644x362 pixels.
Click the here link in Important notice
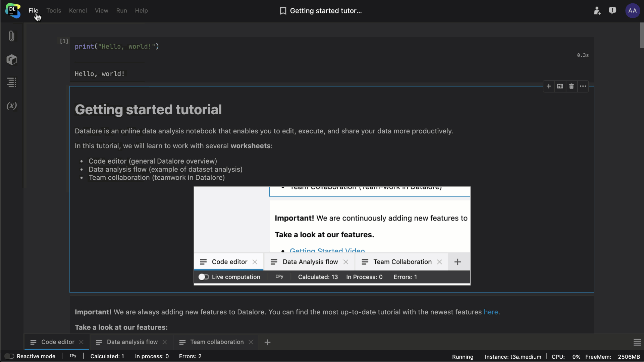tap(490, 312)
